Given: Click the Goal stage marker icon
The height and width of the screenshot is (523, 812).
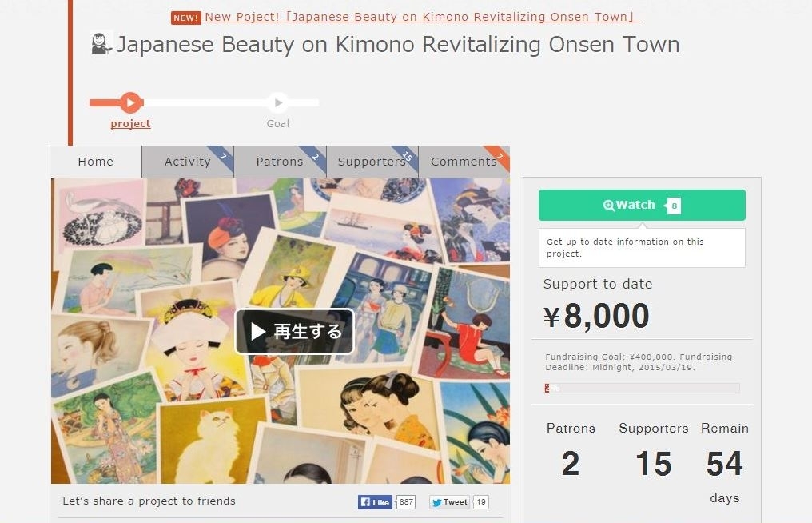Looking at the screenshot, I should (278, 102).
